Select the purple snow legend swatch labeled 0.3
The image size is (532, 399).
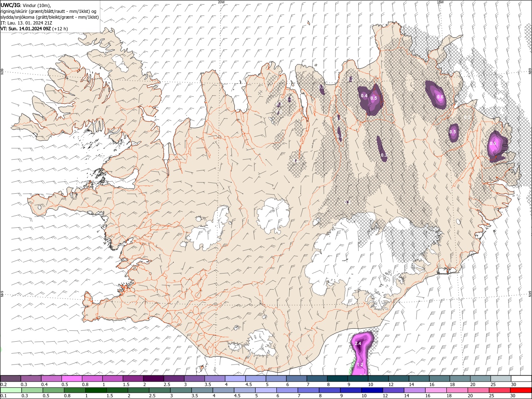point(31,379)
